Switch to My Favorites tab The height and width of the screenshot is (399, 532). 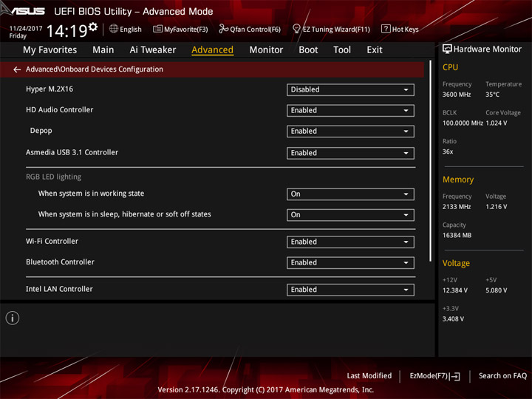(50, 50)
